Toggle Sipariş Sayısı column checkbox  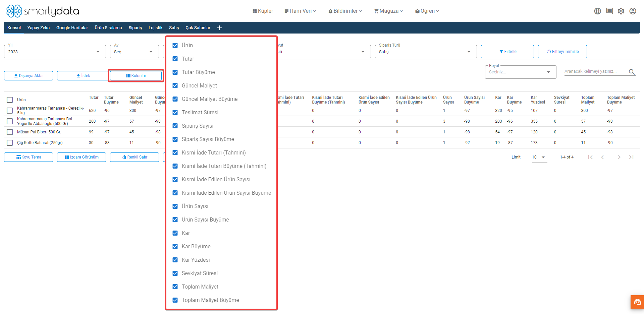(175, 126)
